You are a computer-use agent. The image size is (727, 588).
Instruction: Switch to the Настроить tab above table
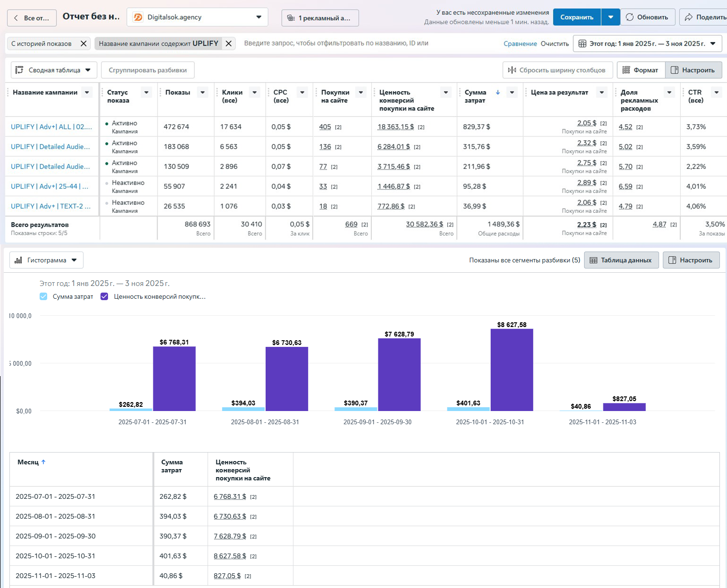pos(693,70)
